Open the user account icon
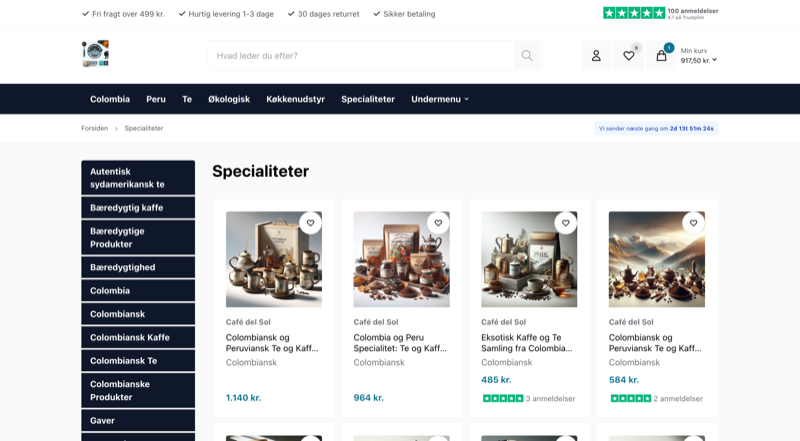This screenshot has height=441, width=800. click(x=596, y=56)
